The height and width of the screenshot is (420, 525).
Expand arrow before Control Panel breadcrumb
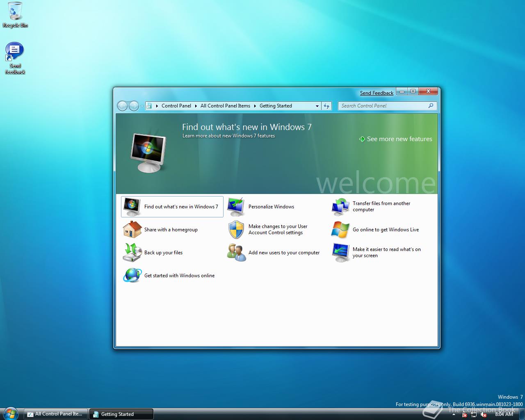point(157,106)
